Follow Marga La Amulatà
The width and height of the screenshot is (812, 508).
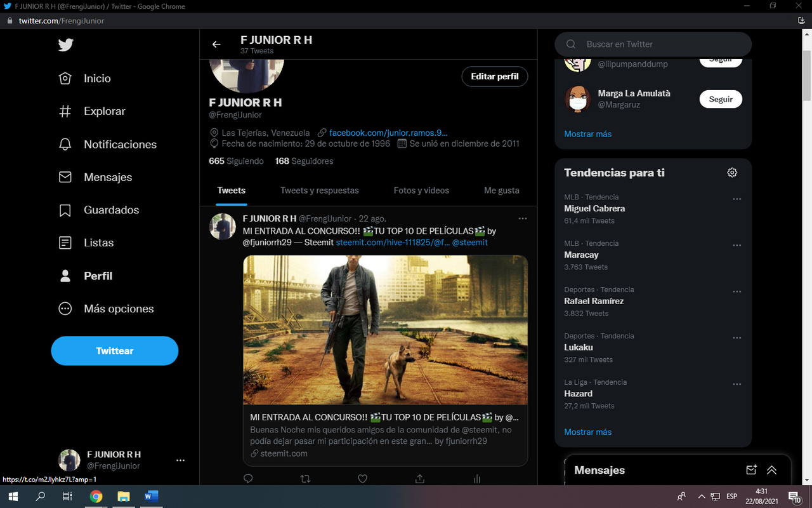pyautogui.click(x=721, y=99)
